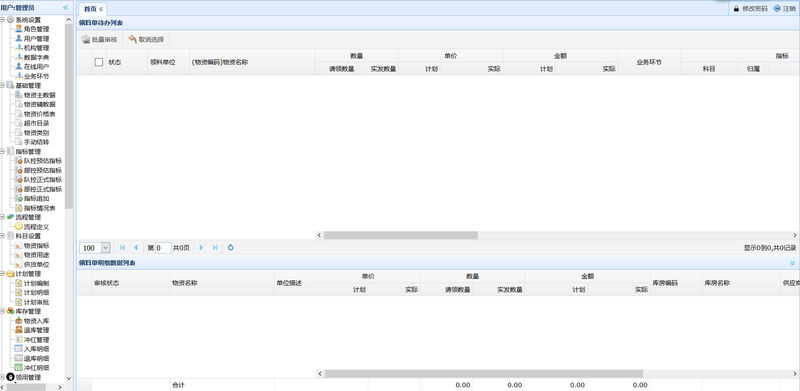Screen dimensions: 800x391
Task: Open 角色管理 via its user icon
Action: (19, 29)
